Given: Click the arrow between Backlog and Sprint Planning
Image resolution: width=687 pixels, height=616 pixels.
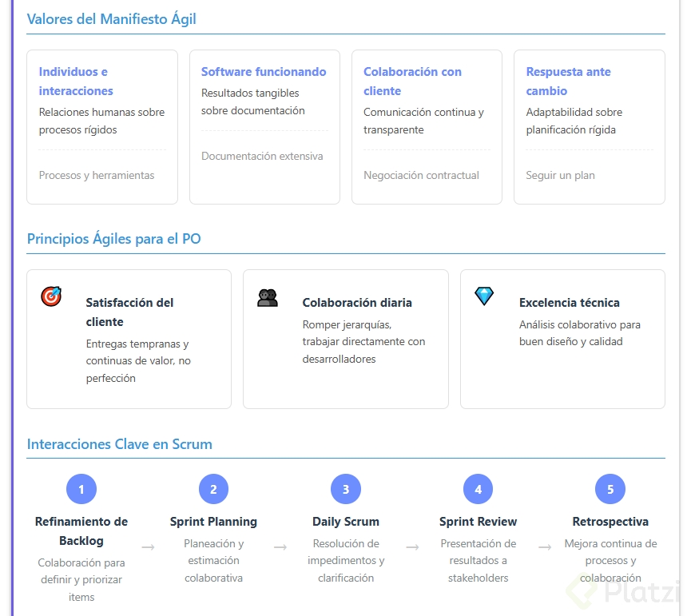Looking at the screenshot, I should [148, 547].
